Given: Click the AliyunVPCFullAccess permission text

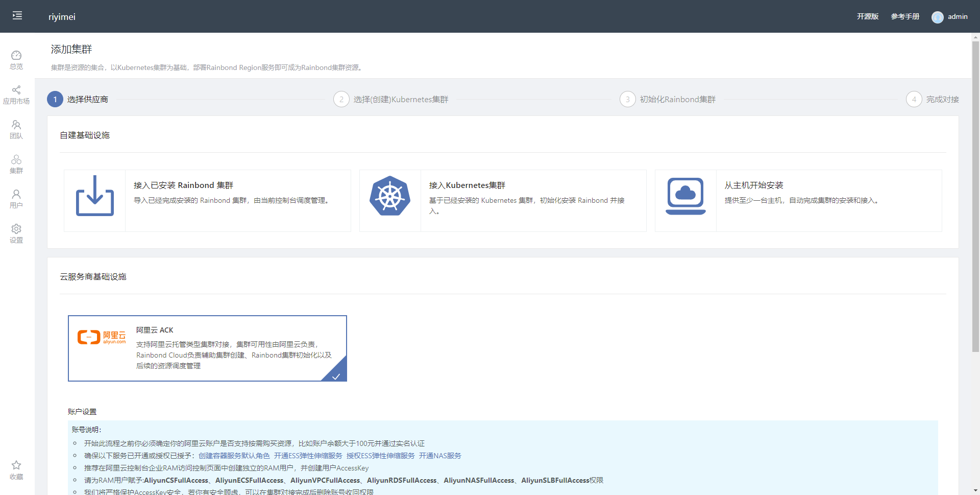Looking at the screenshot, I should [x=325, y=480].
